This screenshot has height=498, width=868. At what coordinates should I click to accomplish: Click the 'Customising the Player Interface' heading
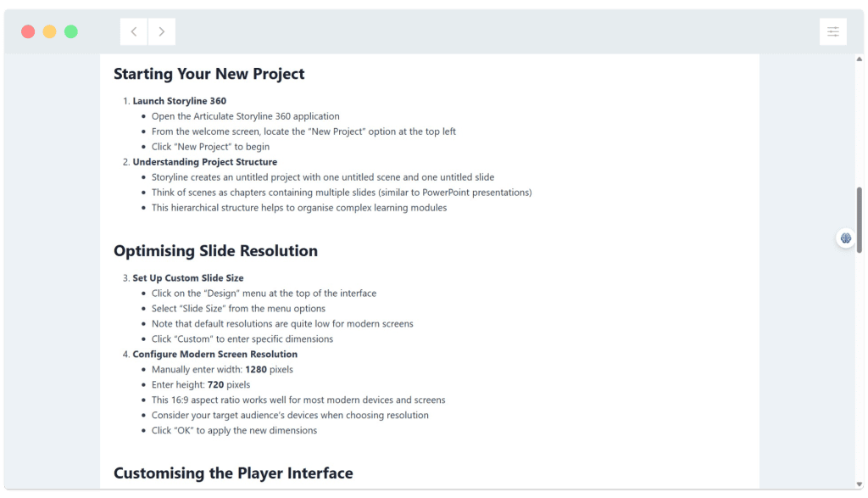[x=234, y=473]
